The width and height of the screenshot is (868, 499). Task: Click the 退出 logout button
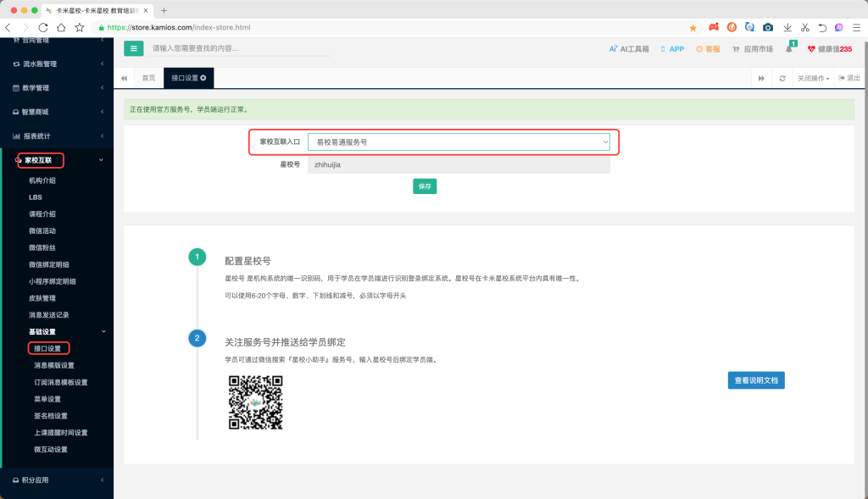click(849, 78)
